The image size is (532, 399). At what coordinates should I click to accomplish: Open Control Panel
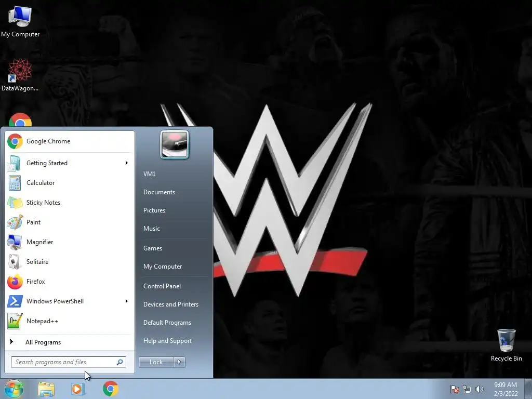click(162, 286)
